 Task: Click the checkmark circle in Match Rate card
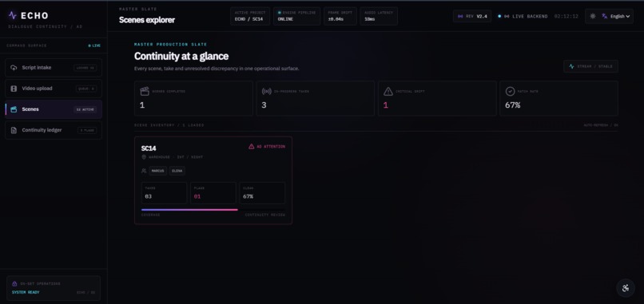[x=510, y=91]
